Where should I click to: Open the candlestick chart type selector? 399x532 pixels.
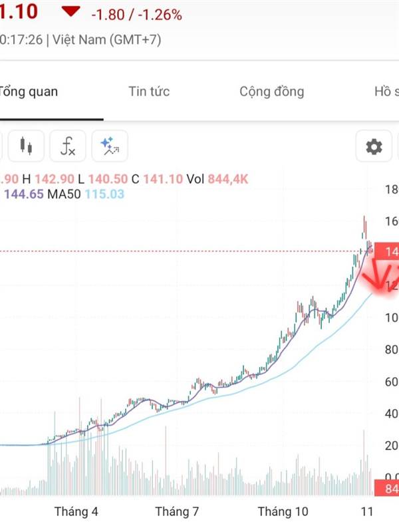(27, 146)
